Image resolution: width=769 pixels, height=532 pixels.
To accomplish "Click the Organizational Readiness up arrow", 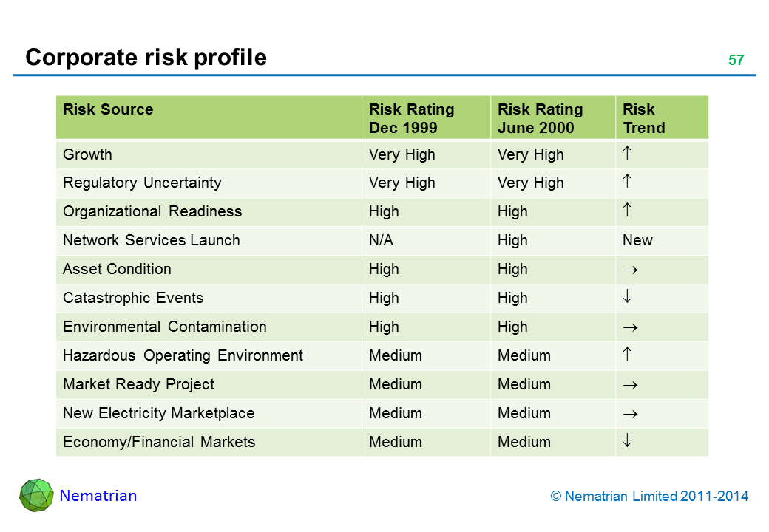I will (627, 211).
